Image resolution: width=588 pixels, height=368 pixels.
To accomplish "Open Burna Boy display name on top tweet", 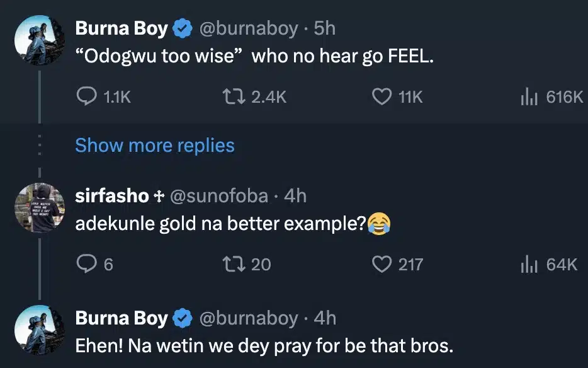I will (122, 28).
